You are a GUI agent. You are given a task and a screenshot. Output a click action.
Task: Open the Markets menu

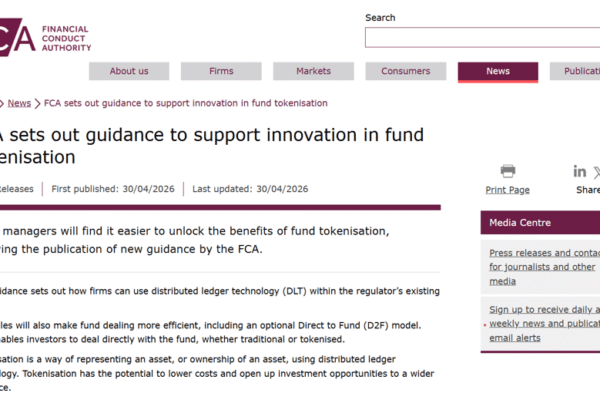pos(313,71)
